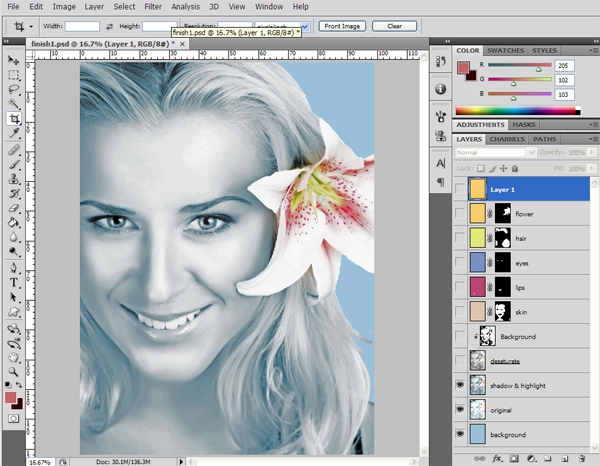Open the Analysis menu

click(x=186, y=7)
